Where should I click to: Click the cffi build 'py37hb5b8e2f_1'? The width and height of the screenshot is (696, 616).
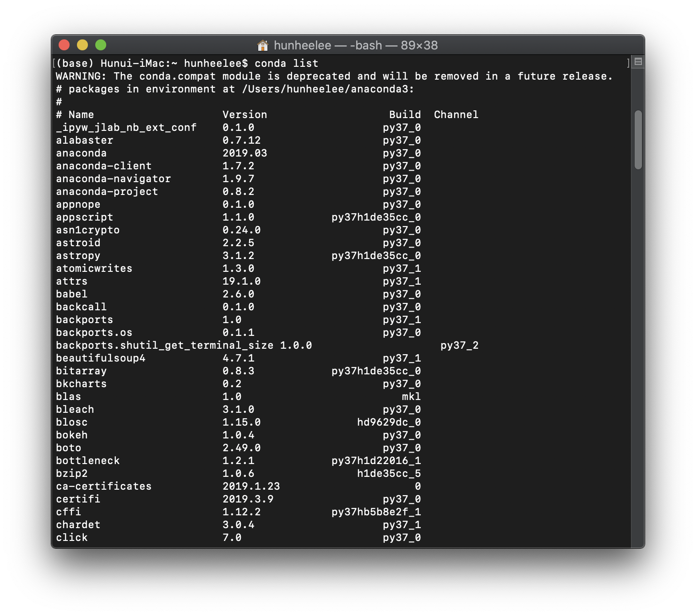coord(376,512)
